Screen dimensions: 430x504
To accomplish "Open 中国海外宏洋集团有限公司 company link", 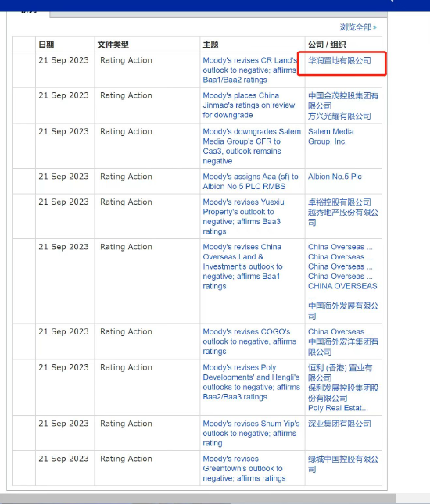I will tap(343, 346).
